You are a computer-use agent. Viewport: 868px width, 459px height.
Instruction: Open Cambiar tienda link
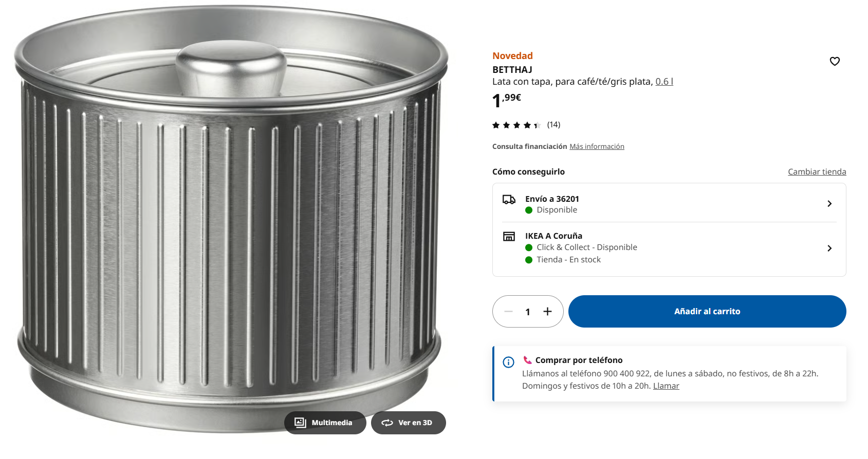coord(817,172)
